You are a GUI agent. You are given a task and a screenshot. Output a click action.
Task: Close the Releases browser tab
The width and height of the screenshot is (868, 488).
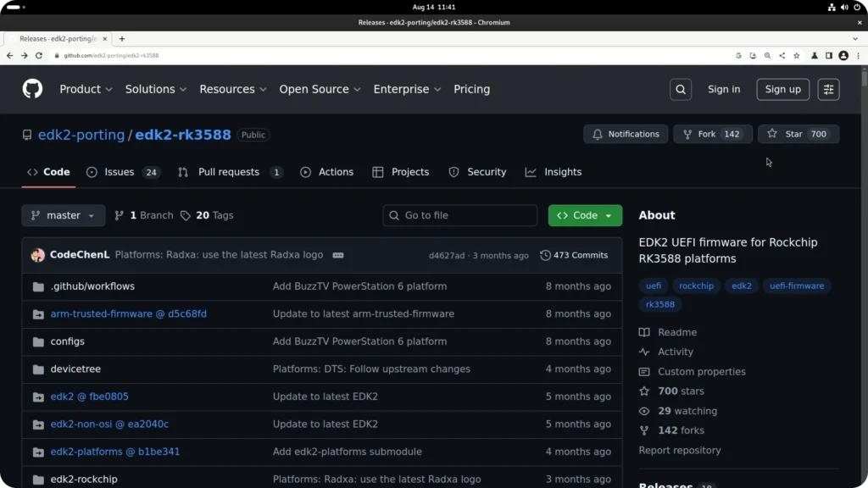(104, 39)
